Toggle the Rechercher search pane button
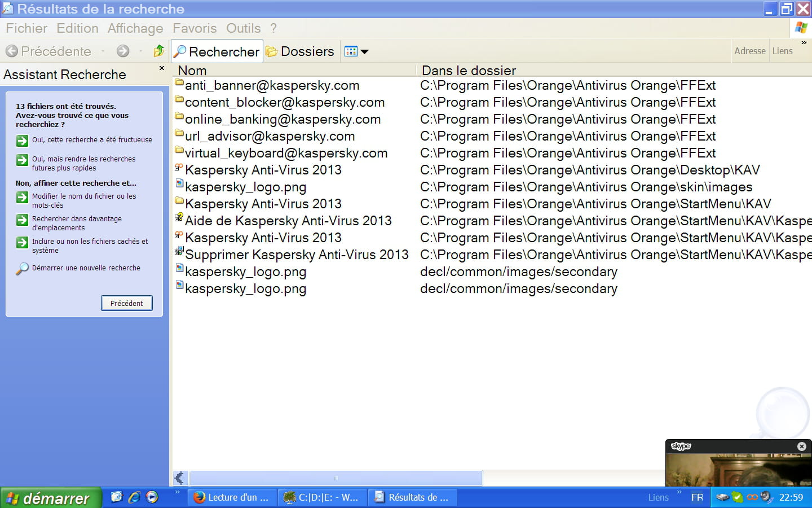The image size is (812, 508). 217,51
